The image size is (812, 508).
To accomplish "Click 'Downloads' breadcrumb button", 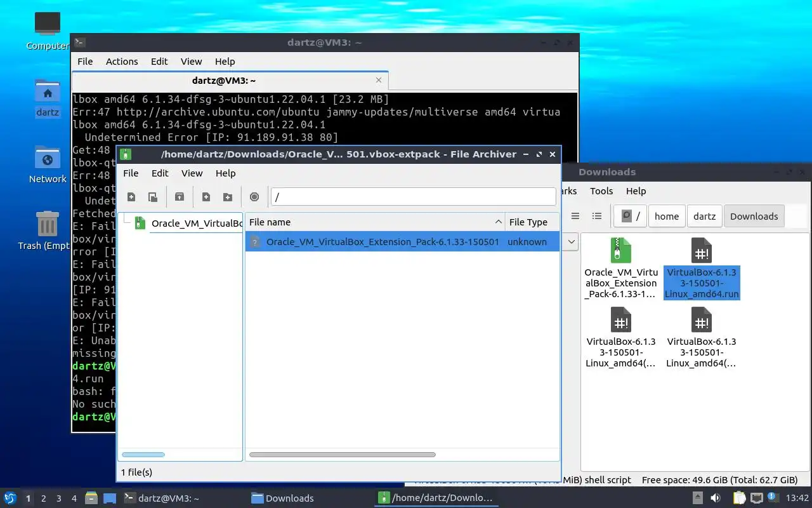I will coord(754,216).
